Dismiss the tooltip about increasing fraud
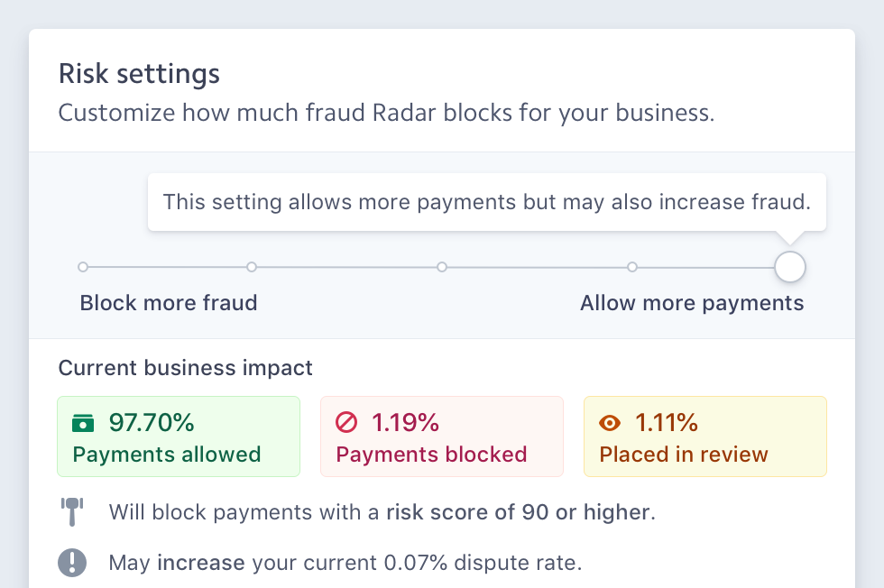Screen dimensions: 884x588 click(x=487, y=202)
